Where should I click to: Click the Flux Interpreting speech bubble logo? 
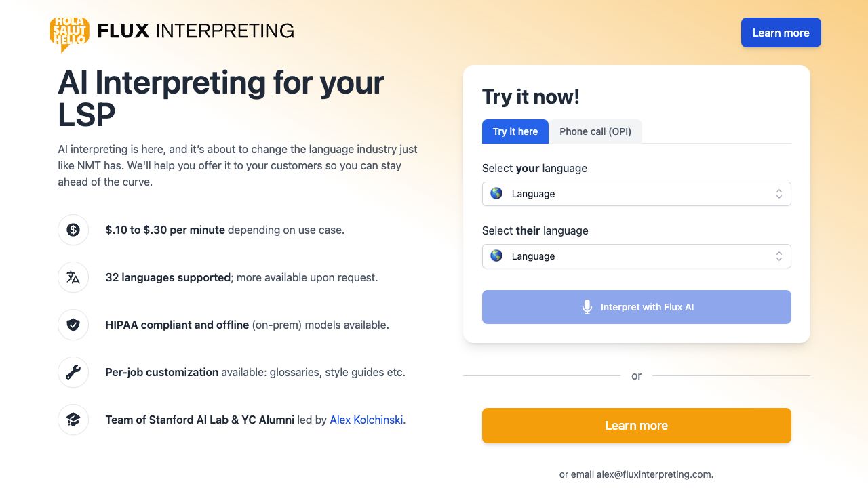pos(69,33)
